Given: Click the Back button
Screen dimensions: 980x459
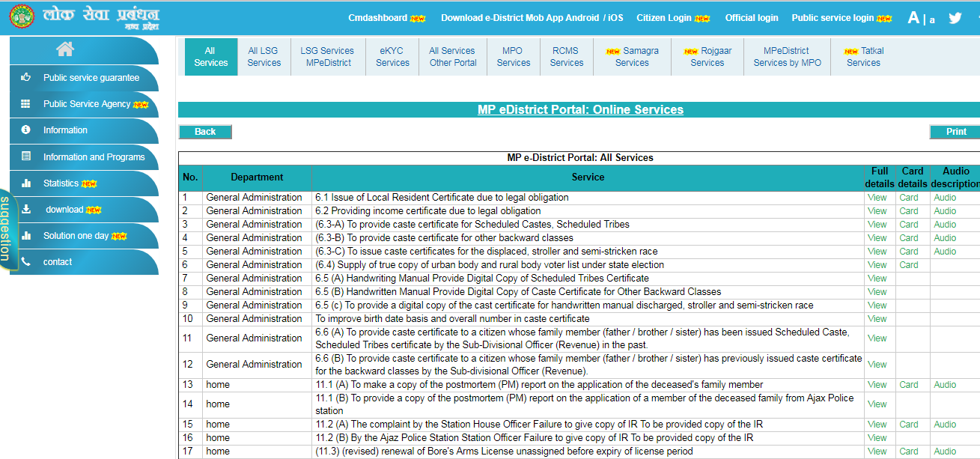Looking at the screenshot, I should (204, 131).
